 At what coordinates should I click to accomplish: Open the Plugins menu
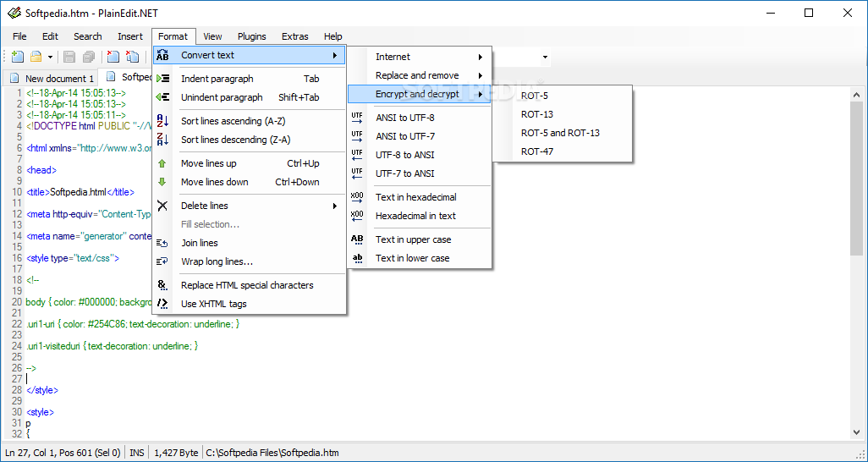pos(252,36)
